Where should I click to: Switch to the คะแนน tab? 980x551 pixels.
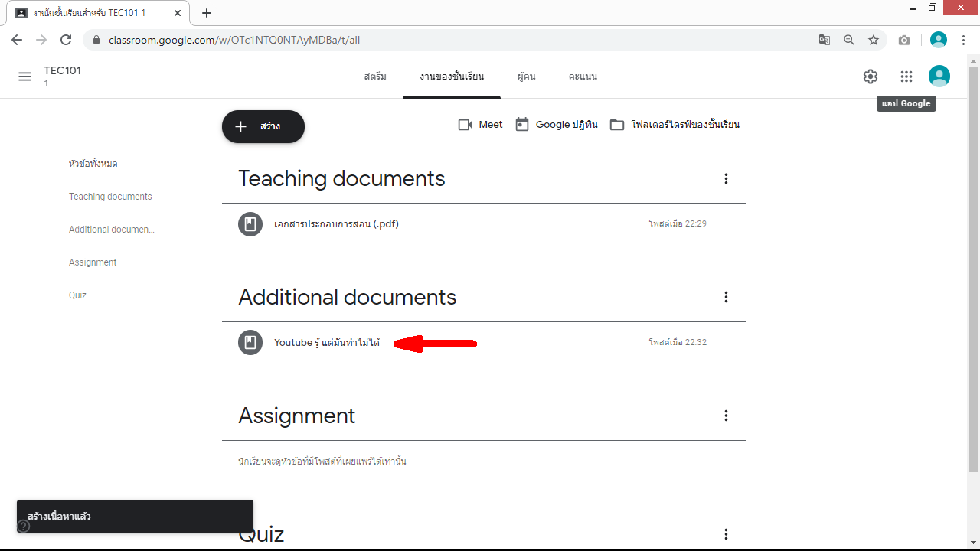click(583, 77)
